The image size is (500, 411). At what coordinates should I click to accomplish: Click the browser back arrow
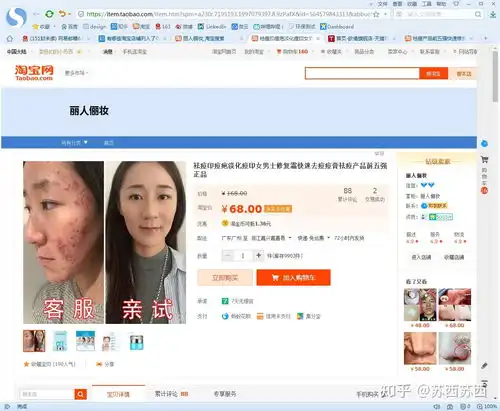[36, 14]
